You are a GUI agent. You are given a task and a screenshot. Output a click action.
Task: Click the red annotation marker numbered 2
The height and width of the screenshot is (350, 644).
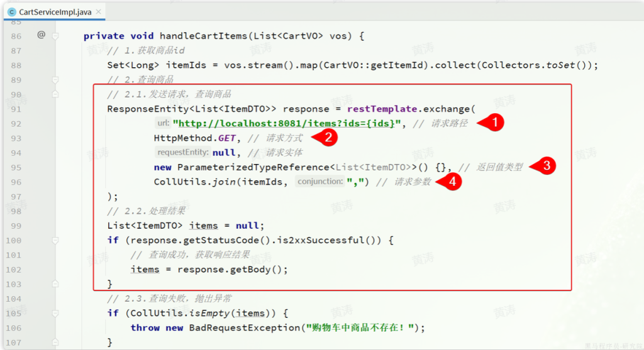tap(328, 138)
